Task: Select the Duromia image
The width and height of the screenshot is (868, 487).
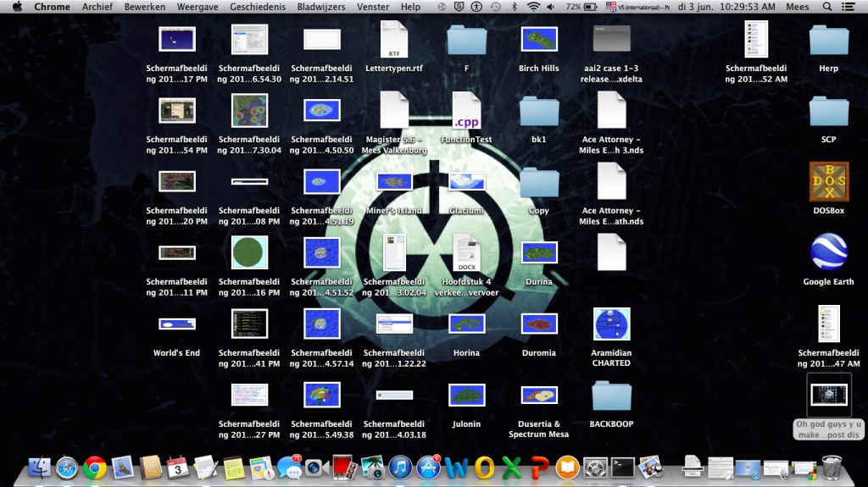Action: [x=538, y=324]
